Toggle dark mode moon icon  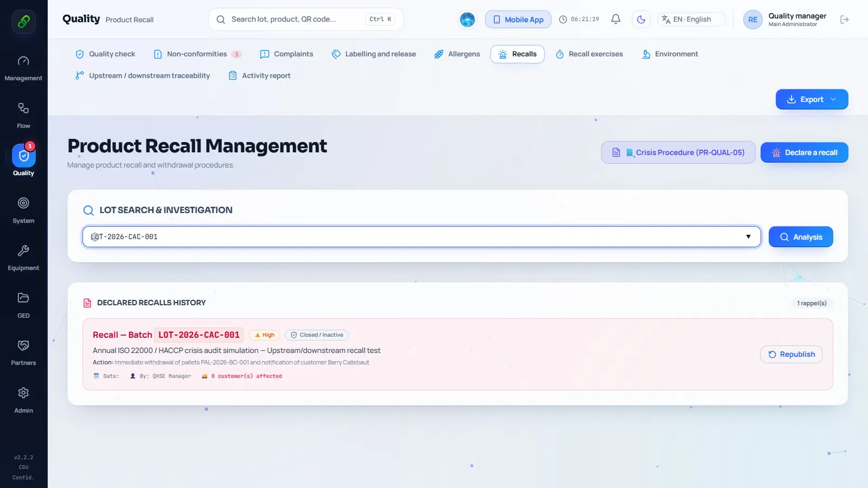point(641,20)
